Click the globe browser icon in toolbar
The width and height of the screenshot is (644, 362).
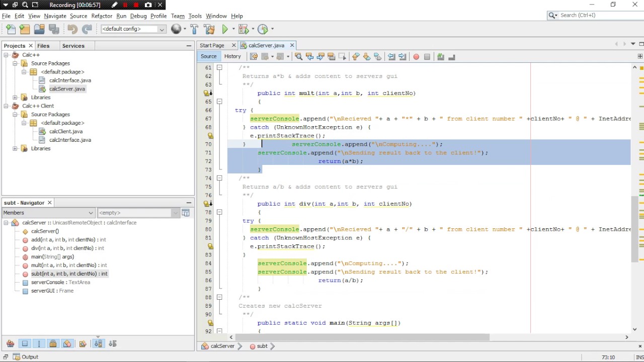pos(176,29)
